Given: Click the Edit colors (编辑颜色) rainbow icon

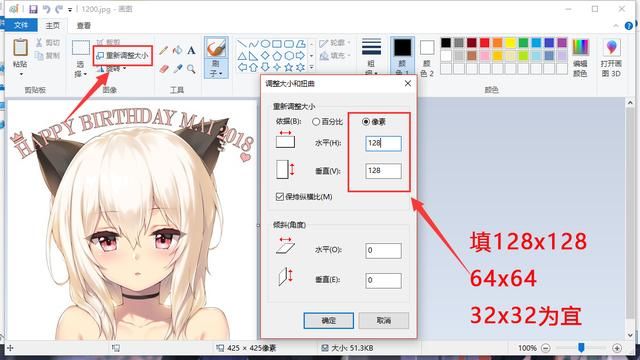Looking at the screenshot, I should (580, 47).
